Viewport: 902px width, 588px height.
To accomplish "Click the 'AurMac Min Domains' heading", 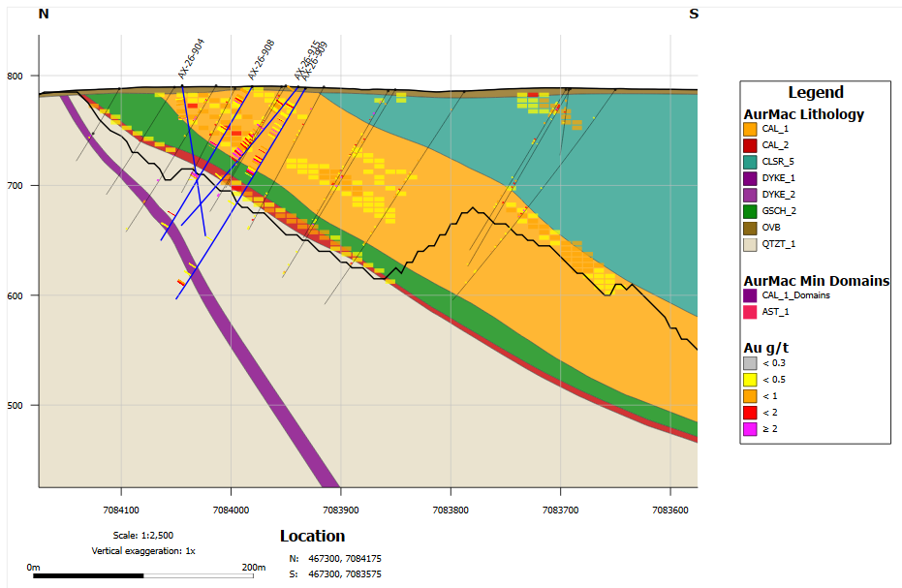I will click(x=817, y=281).
